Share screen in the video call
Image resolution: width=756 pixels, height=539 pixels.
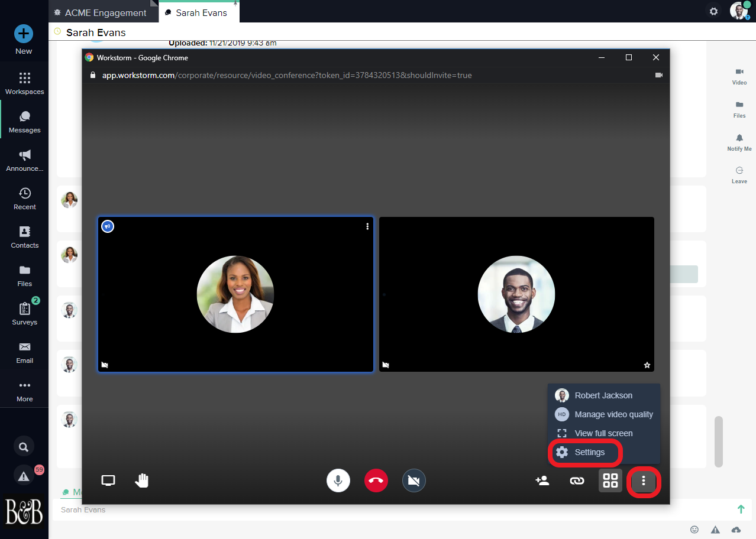[108, 480]
